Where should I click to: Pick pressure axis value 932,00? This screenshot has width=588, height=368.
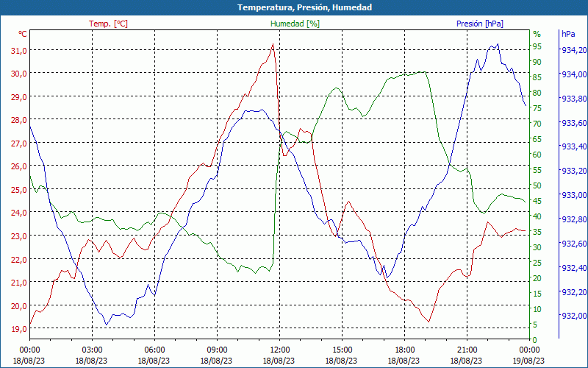[x=574, y=316]
